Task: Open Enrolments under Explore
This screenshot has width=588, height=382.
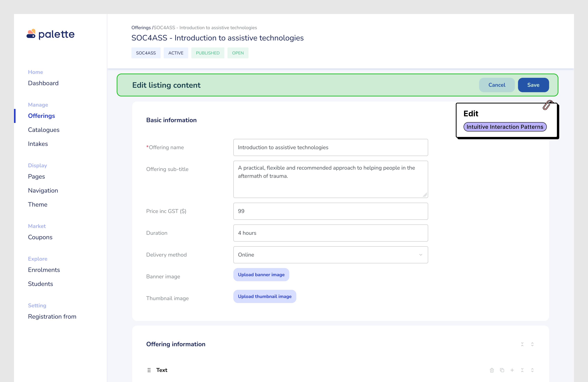Action: click(x=44, y=270)
